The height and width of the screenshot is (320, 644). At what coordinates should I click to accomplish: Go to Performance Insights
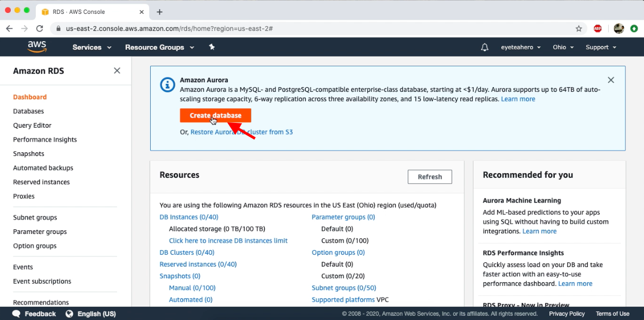point(45,139)
